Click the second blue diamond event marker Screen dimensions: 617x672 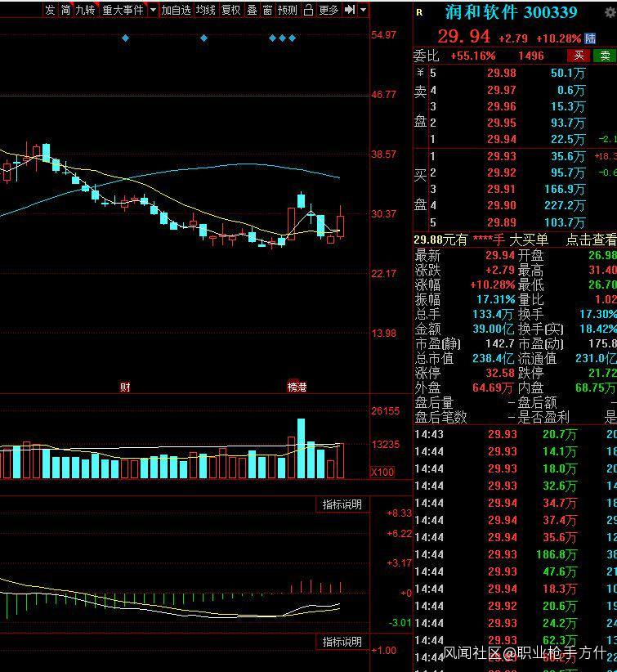click(203, 38)
